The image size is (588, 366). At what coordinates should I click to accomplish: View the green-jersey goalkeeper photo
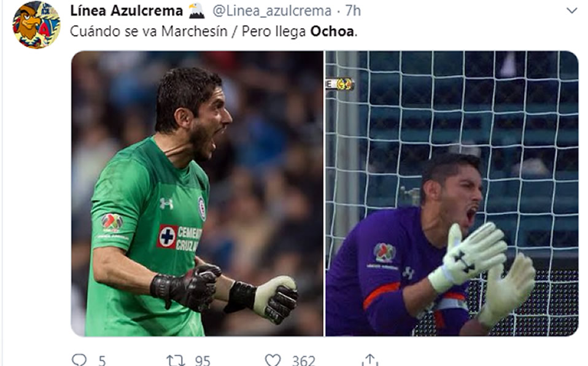197,193
